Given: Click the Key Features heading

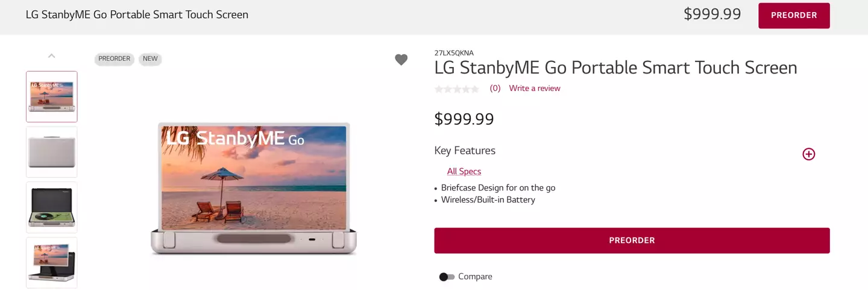Looking at the screenshot, I should point(465,151).
